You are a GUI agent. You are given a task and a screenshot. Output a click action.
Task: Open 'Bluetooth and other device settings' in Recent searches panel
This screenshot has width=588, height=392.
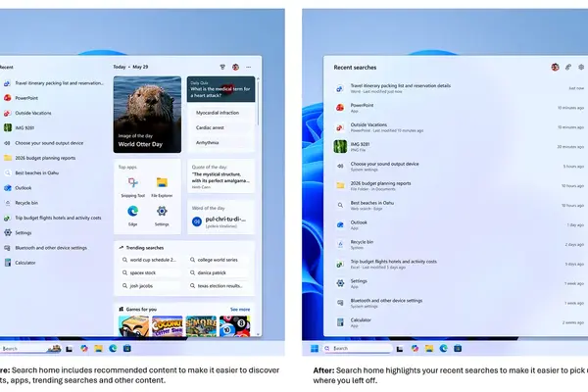[x=459, y=303]
